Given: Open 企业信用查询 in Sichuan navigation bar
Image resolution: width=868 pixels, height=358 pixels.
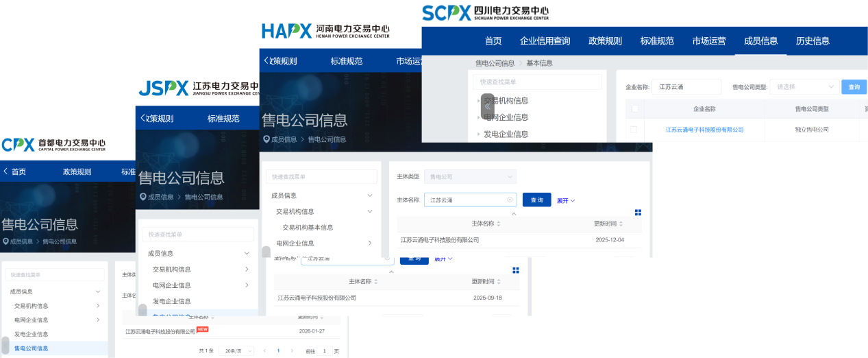Looking at the screenshot, I should [x=545, y=40].
